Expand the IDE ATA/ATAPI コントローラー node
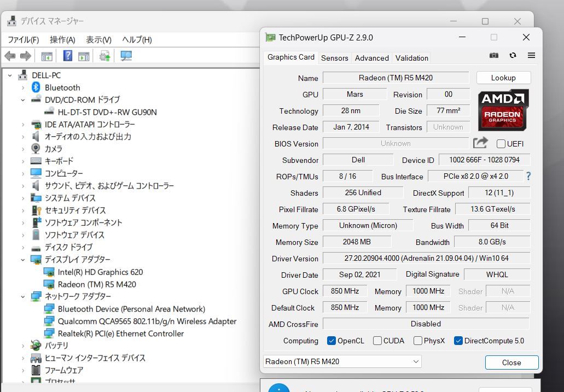Image resolution: width=564 pixels, height=392 pixels. pyautogui.click(x=23, y=125)
